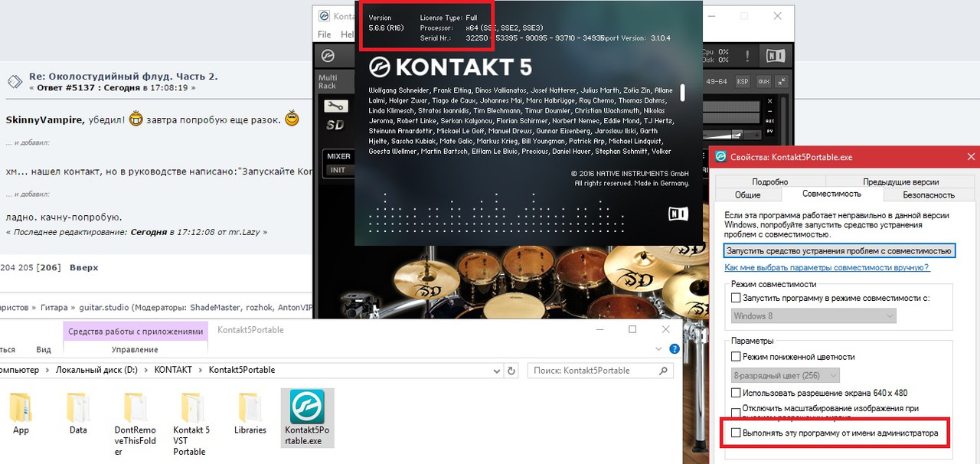This screenshot has height=464, width=980.
Task: Open link about choosing compatibility settings manually
Action: pos(828,267)
